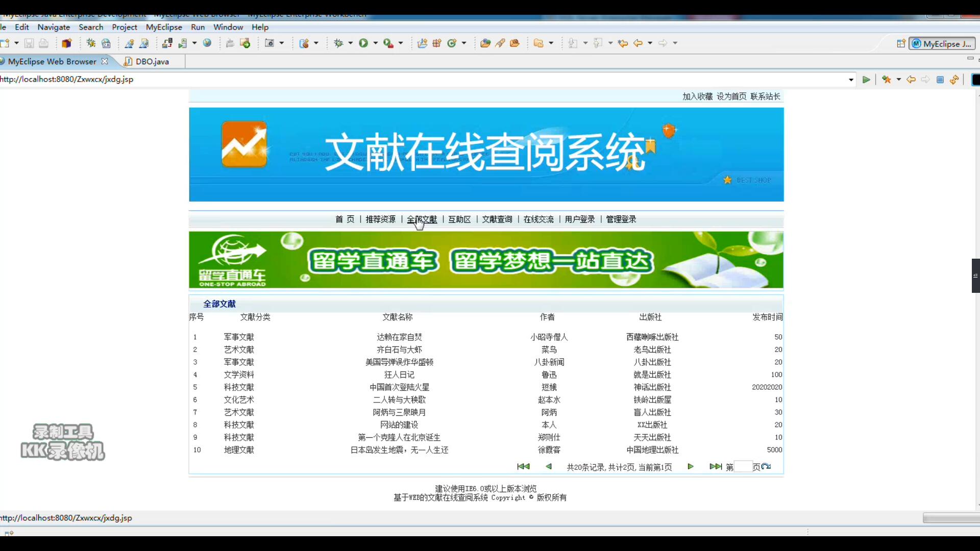The height and width of the screenshot is (551, 980).
Task: Open the Navigate menu
Action: click(54, 27)
